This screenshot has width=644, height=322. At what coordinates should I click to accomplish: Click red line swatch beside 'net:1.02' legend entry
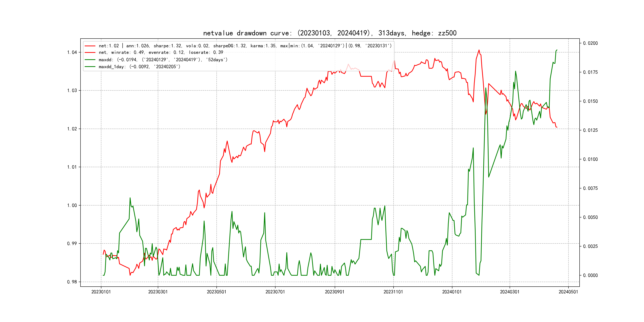coord(90,46)
